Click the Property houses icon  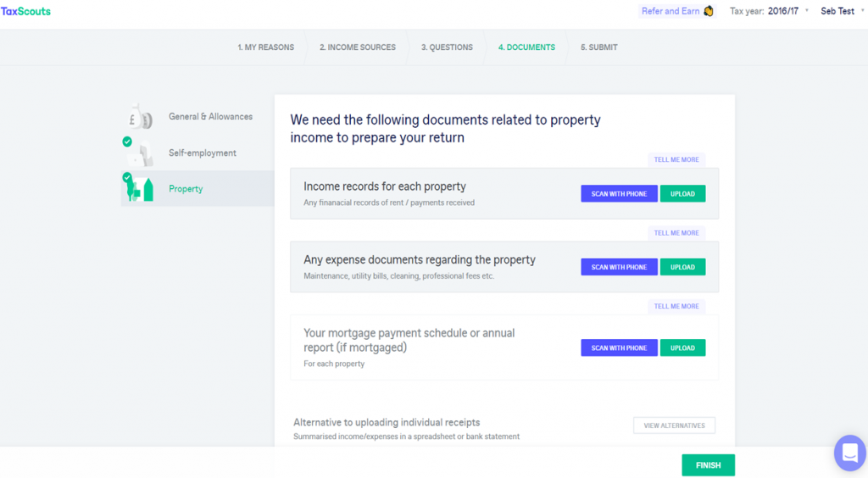tap(141, 189)
